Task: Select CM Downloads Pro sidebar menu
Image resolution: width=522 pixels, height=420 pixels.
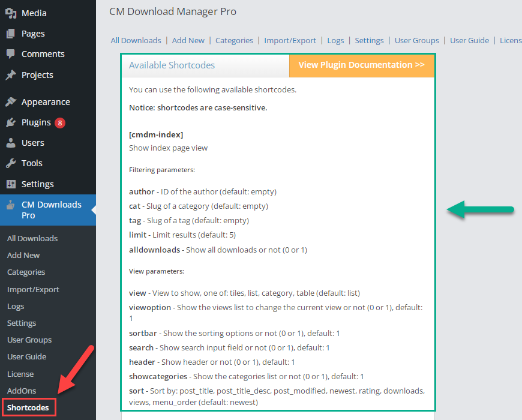Action: coord(48,210)
